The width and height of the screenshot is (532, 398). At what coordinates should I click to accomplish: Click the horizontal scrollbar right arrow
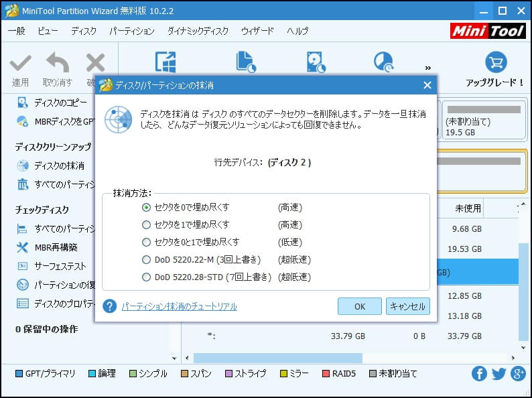coord(513,358)
